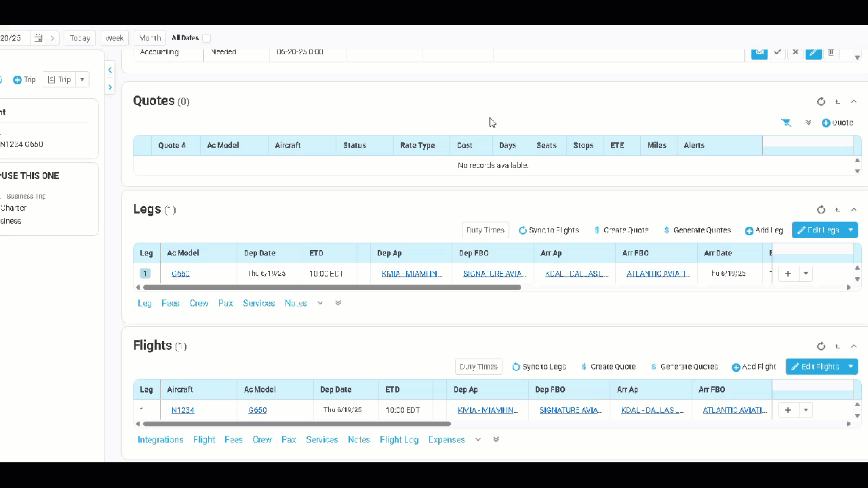The height and width of the screenshot is (488, 868).
Task: Click the Add Leg plus icon
Action: coord(749,231)
